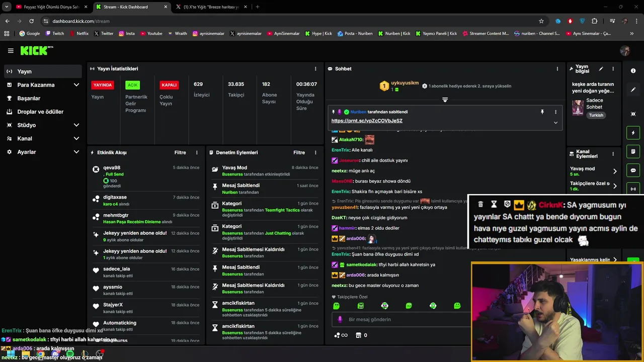
Task: Expand the pinned message chevron
Action: 555,123
